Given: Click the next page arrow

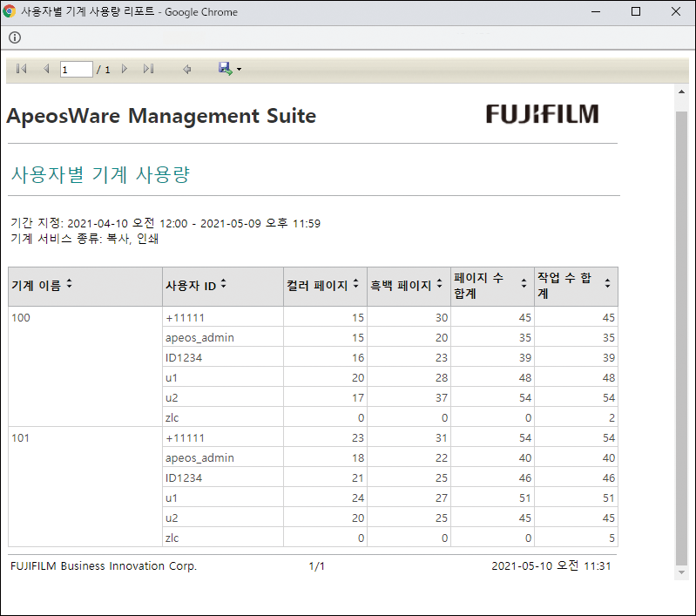Looking at the screenshot, I should [125, 69].
